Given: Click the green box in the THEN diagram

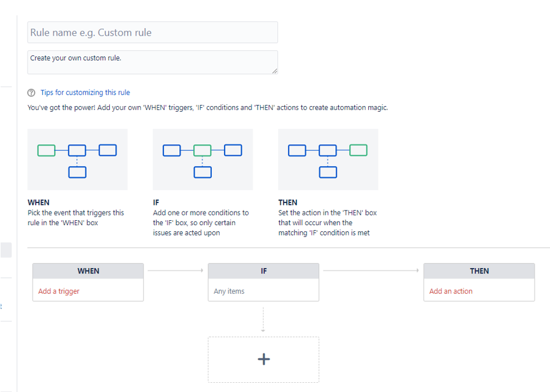Looking at the screenshot, I should (x=358, y=150).
